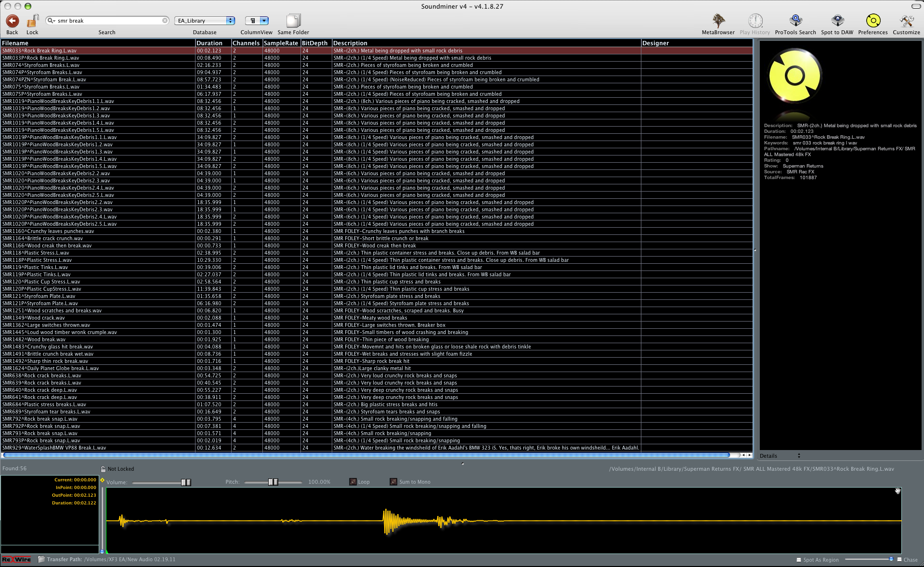Screen dimensions: 924x567
Task: Click the Designer column header
Action: 697,43
